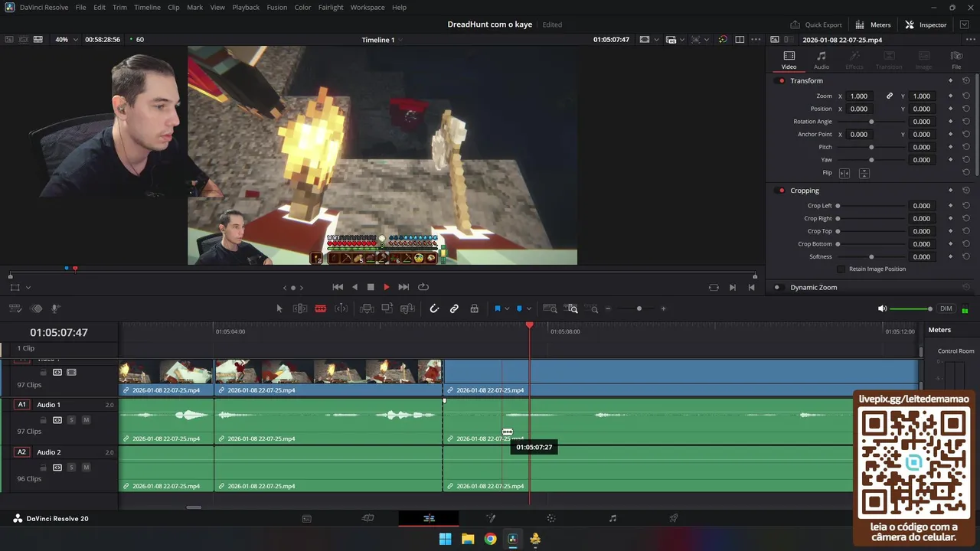This screenshot has height=551, width=980.
Task: Mute the Audio 1 track (M)
Action: [86, 419]
